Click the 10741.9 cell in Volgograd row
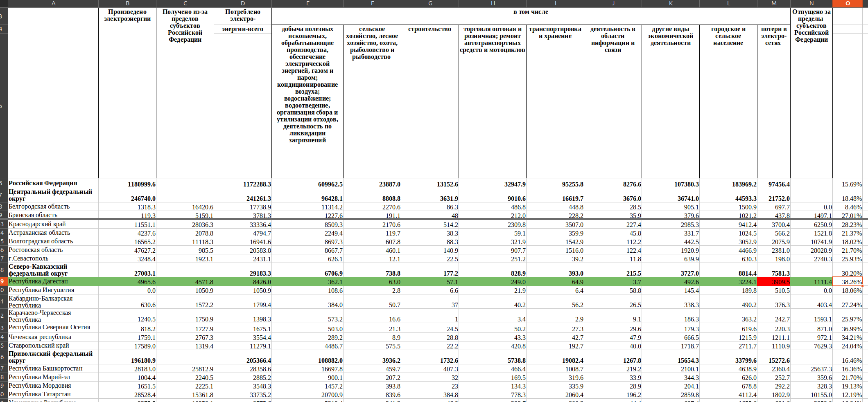Screen dimensions: 868x402 click(x=811, y=242)
